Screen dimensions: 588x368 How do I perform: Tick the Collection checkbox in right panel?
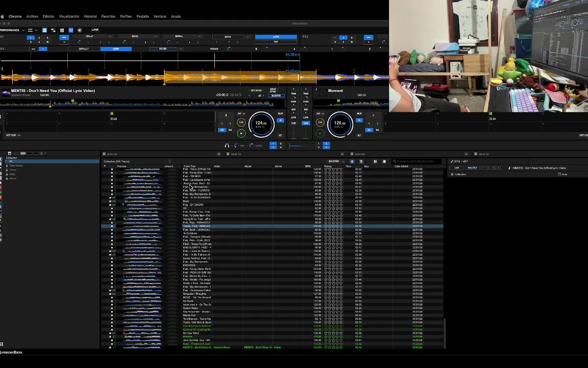(x=452, y=174)
